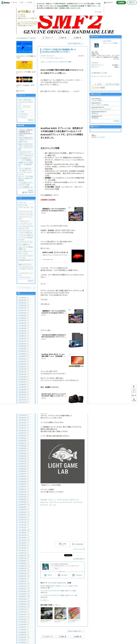
Task: Click 記事を報告する report link
Action: click(x=79, y=559)
